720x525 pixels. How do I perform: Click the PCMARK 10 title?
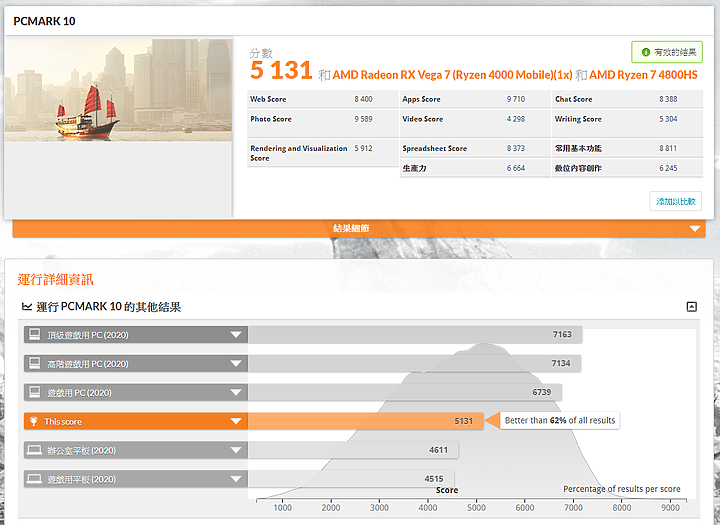point(44,21)
